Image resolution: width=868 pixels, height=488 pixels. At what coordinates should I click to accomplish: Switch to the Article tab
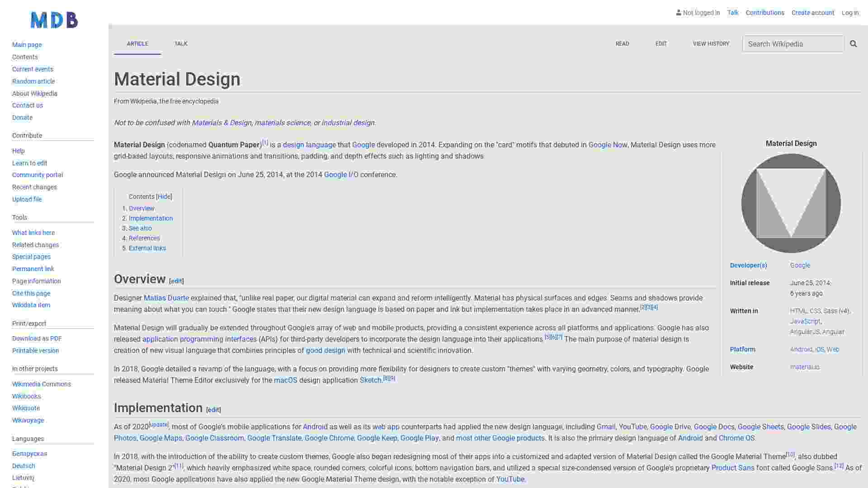(137, 44)
